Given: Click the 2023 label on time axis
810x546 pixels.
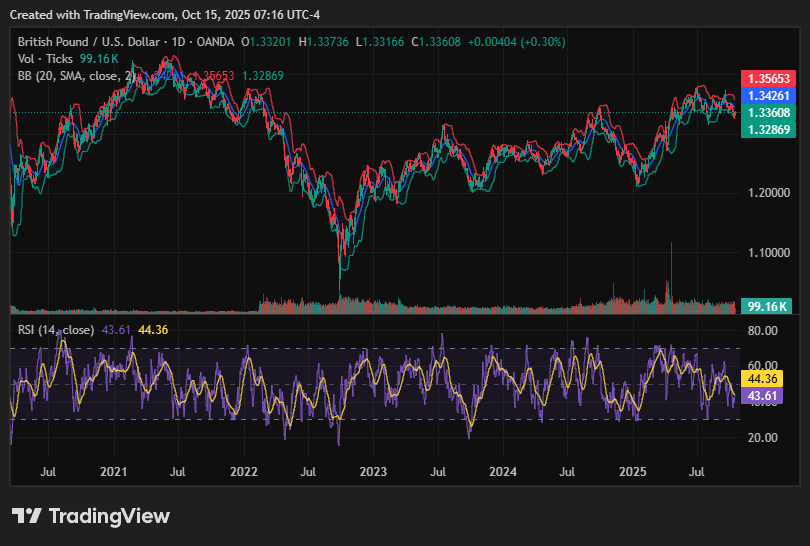Looking at the screenshot, I should [x=373, y=470].
